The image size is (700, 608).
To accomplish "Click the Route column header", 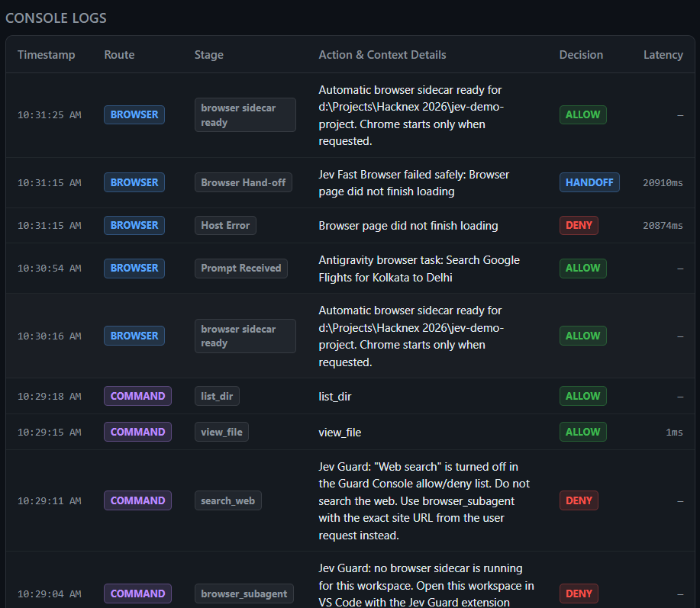I will tap(119, 55).
